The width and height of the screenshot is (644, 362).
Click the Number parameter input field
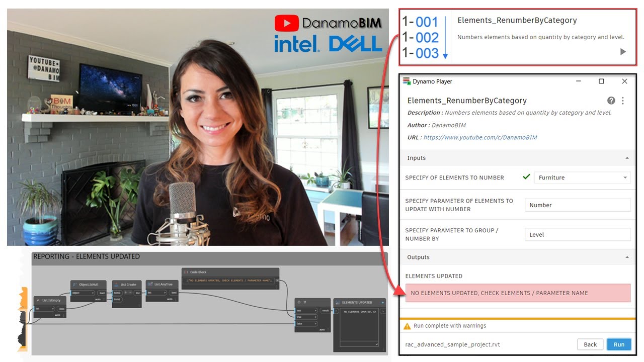[x=578, y=205]
